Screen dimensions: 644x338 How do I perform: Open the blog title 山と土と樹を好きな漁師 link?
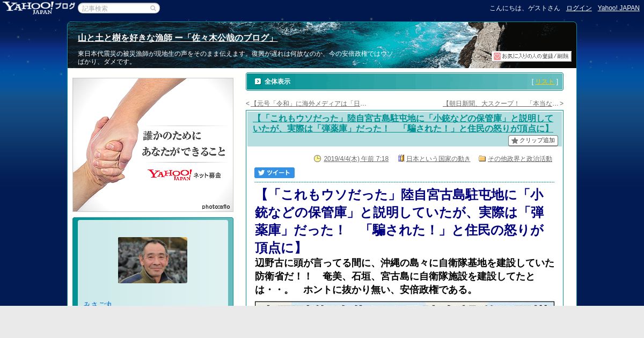(x=178, y=38)
